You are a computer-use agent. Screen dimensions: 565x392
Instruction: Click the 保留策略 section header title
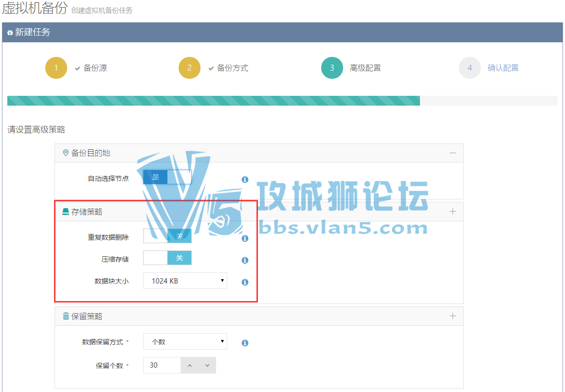87,317
